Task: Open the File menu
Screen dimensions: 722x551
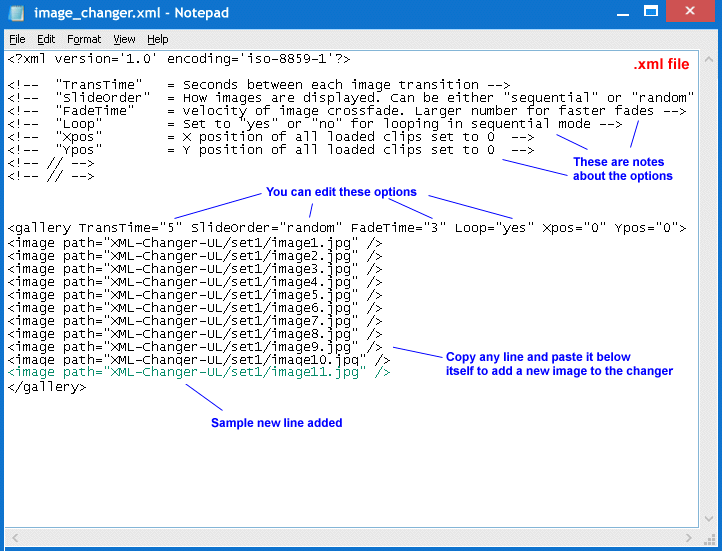Action: (17, 39)
